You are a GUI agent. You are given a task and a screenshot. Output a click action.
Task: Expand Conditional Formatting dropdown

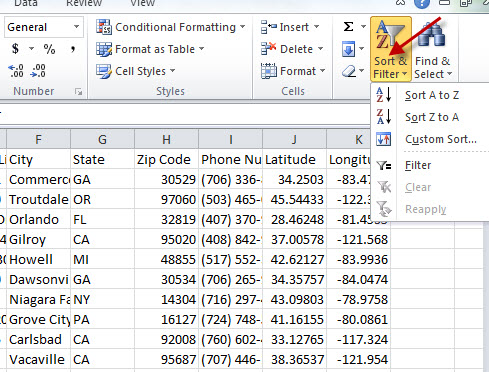[171, 27]
